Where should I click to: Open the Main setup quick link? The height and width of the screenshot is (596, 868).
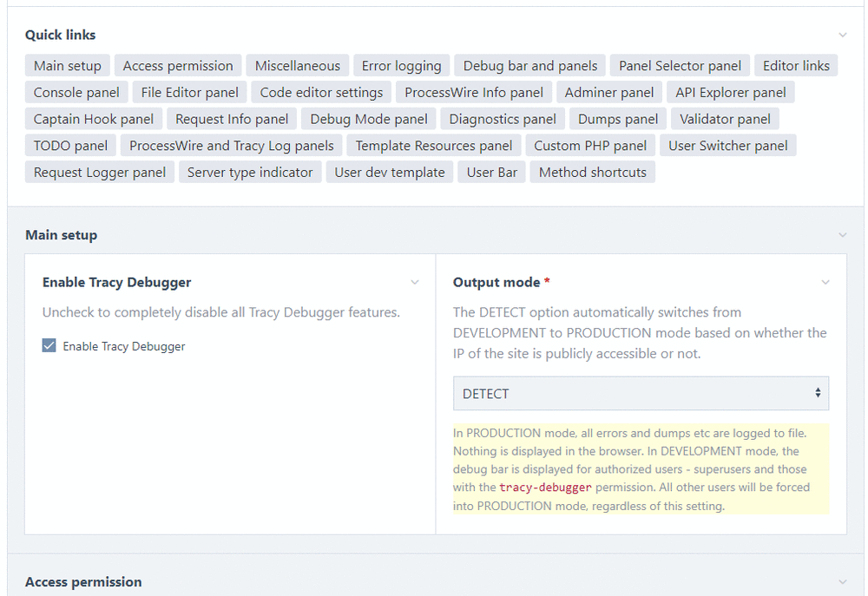click(67, 65)
